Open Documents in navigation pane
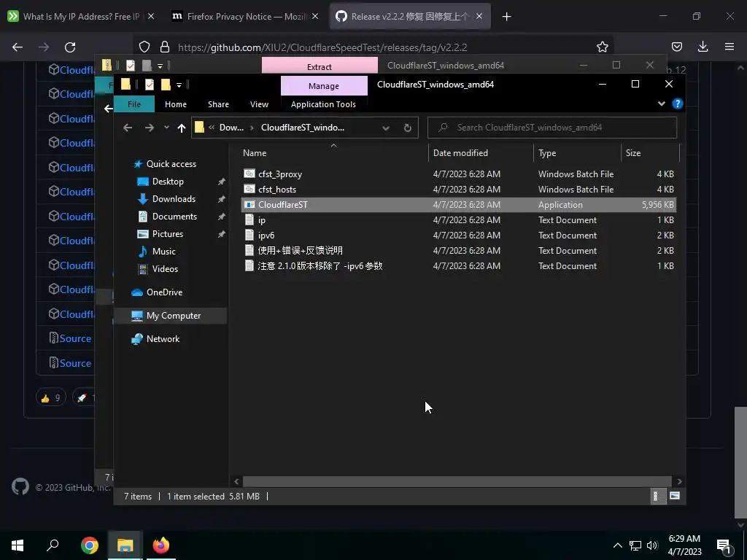The height and width of the screenshot is (560, 747). pyautogui.click(x=174, y=216)
